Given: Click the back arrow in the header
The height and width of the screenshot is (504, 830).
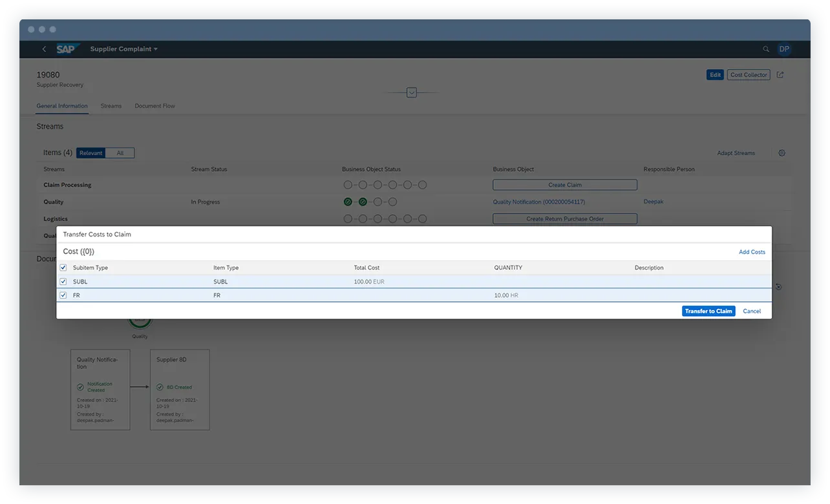Looking at the screenshot, I should point(43,49).
